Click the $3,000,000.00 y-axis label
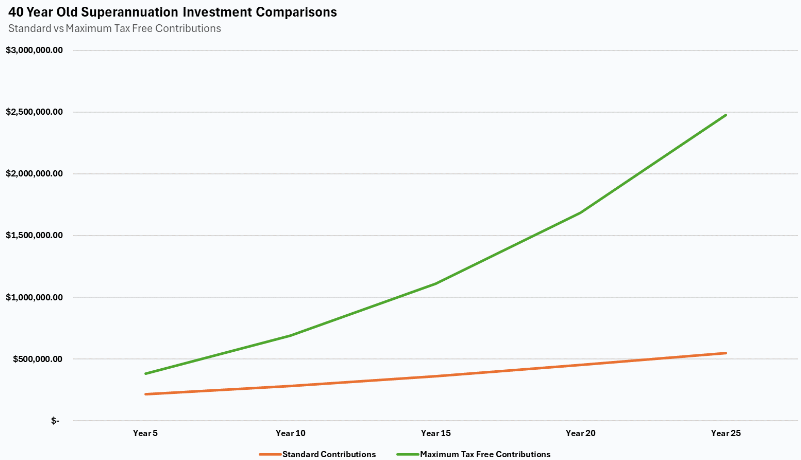The width and height of the screenshot is (801, 460). tap(35, 50)
